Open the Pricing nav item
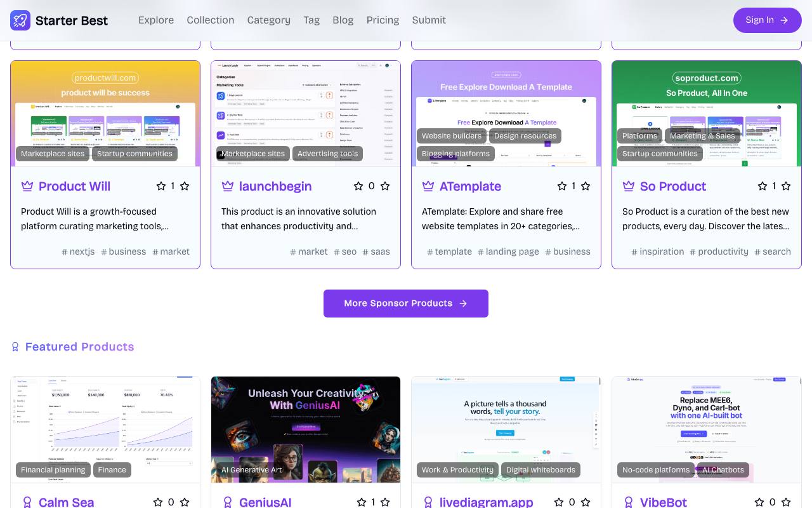 click(x=383, y=20)
